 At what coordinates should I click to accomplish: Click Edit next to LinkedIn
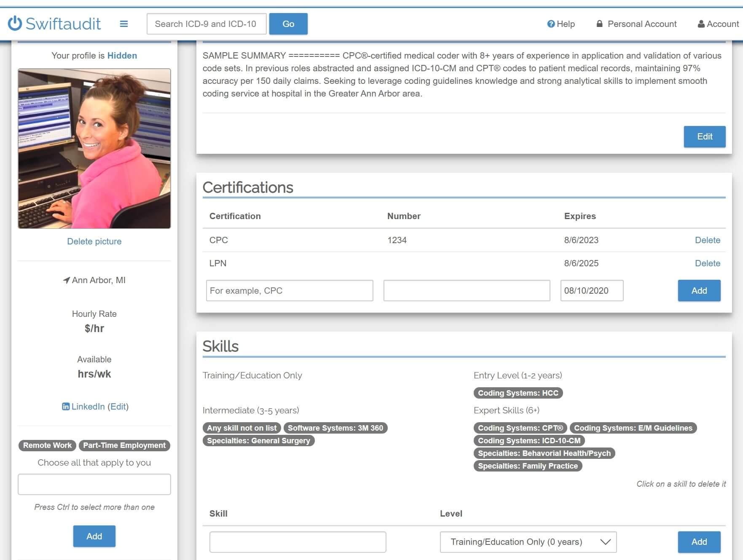coord(118,407)
